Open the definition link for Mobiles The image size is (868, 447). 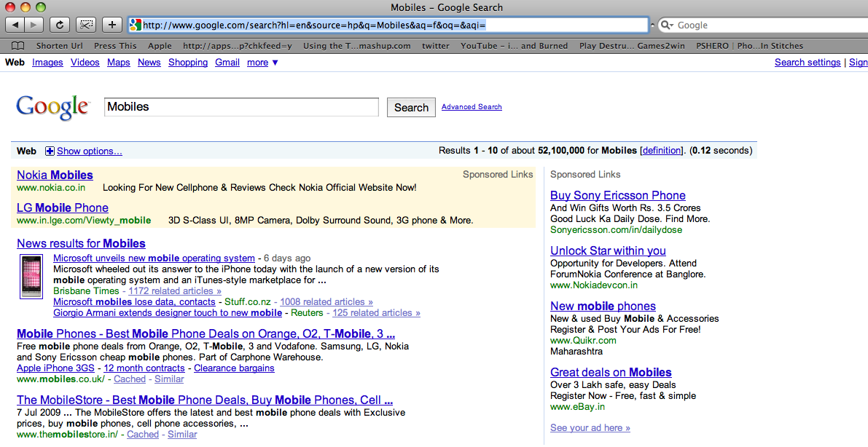[662, 151]
